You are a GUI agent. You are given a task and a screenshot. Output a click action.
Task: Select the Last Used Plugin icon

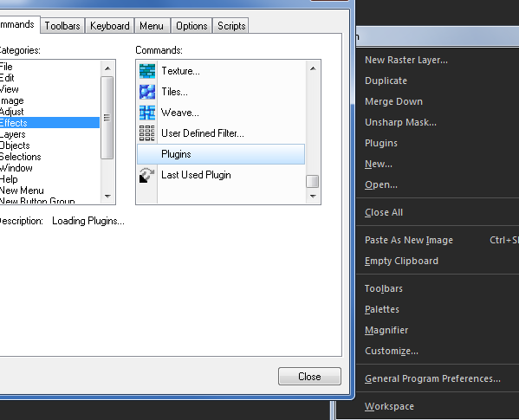[x=147, y=175]
